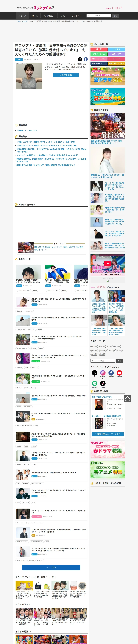Open the 特集 menu item
The height and width of the screenshot is (644, 138).
click(35, 16)
